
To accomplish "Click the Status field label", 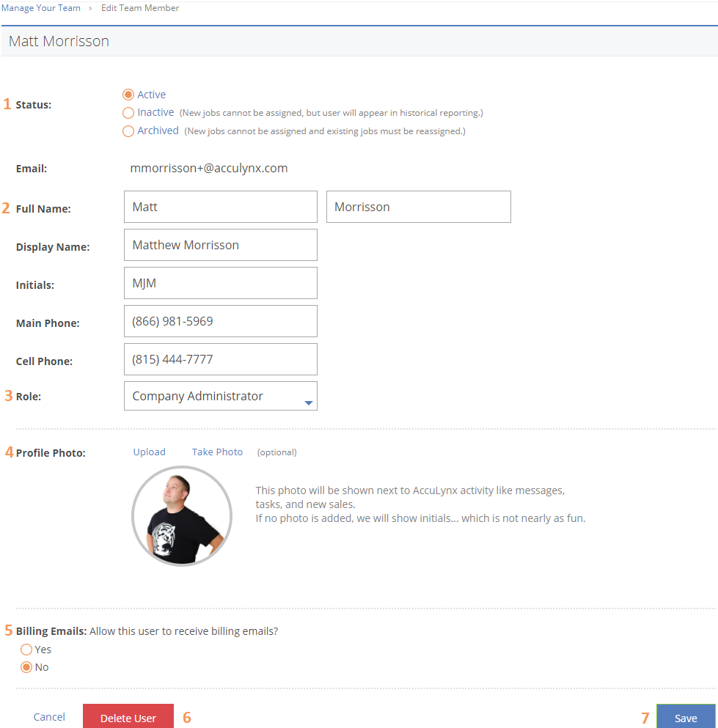I will pyautogui.click(x=34, y=105).
